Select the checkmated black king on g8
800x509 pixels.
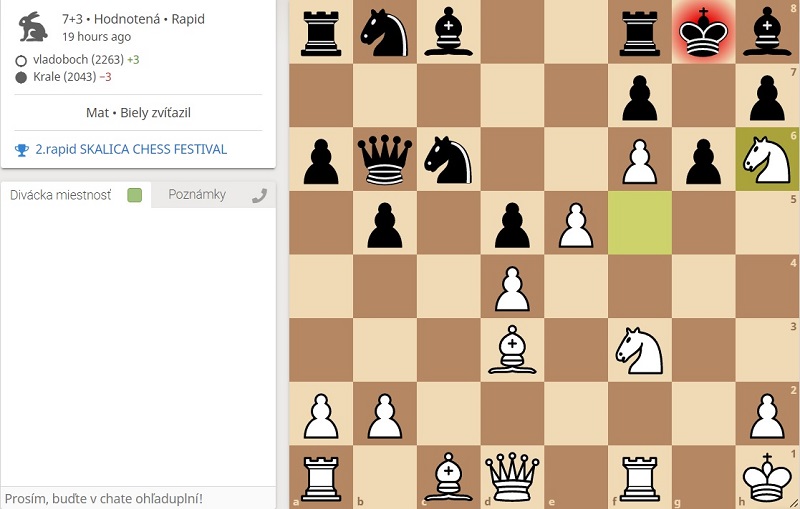pos(704,32)
